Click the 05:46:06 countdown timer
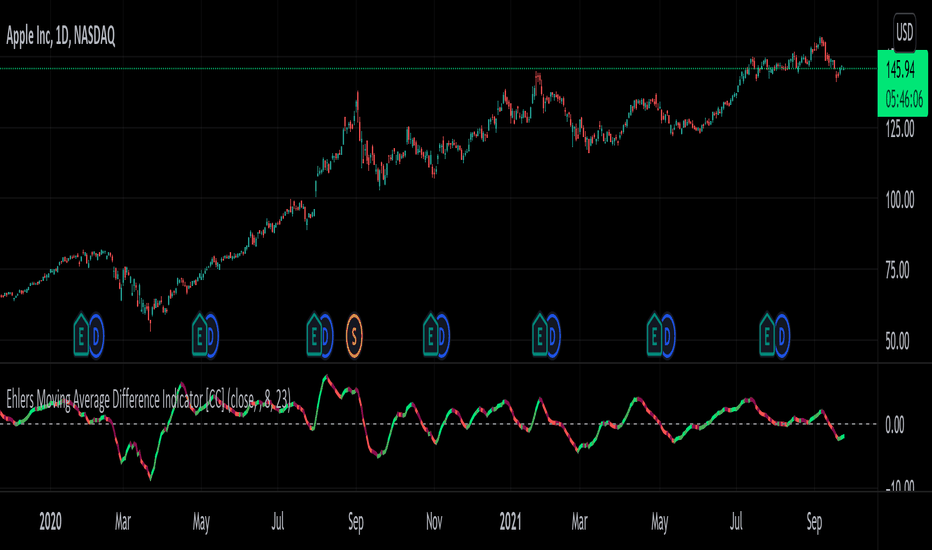The width and height of the screenshot is (932, 550). point(904,99)
